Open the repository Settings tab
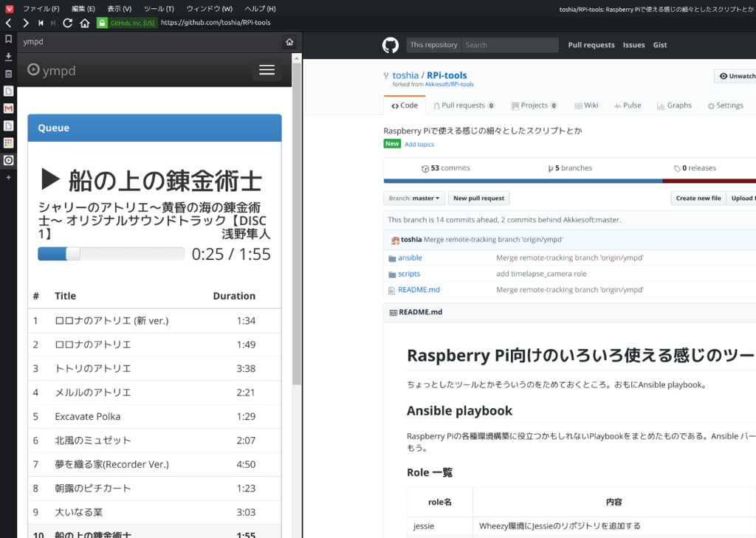 (725, 106)
